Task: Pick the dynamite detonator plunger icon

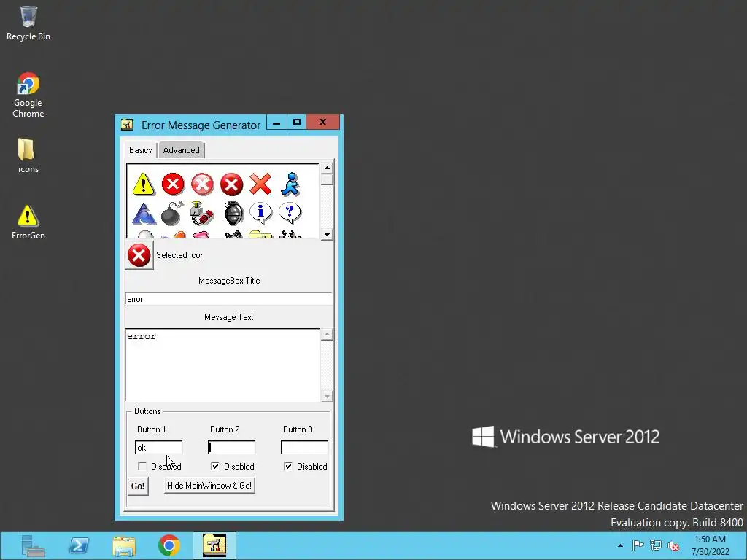Action: [x=202, y=213]
